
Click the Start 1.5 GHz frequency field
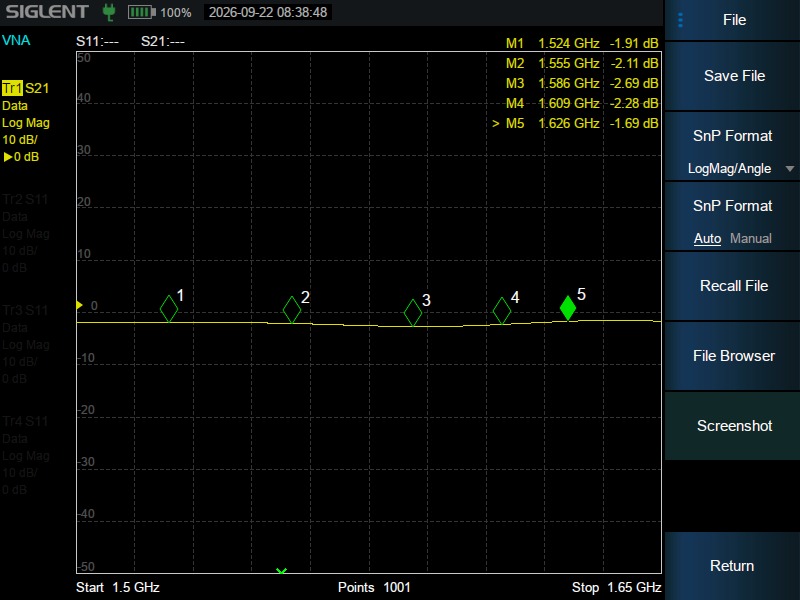pos(118,588)
